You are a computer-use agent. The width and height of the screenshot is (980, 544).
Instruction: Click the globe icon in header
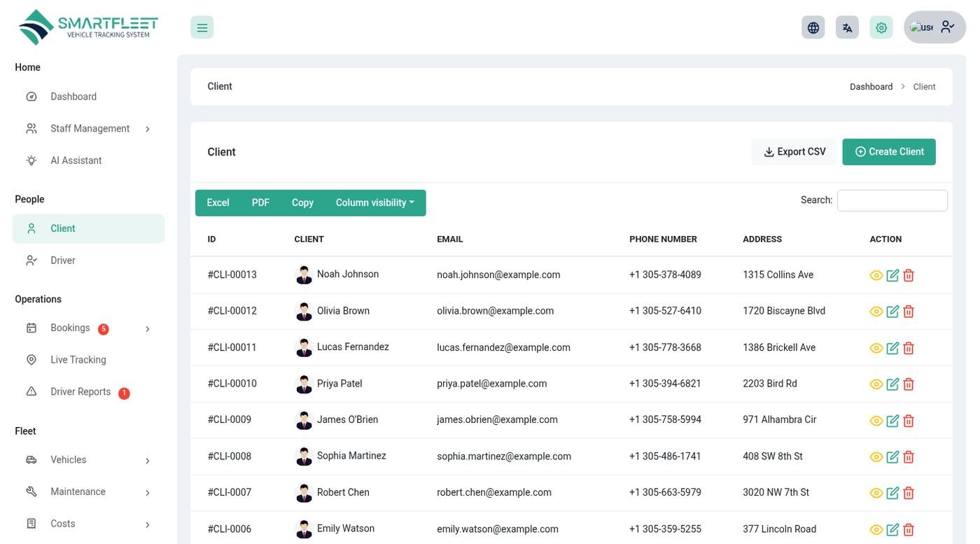point(813,27)
